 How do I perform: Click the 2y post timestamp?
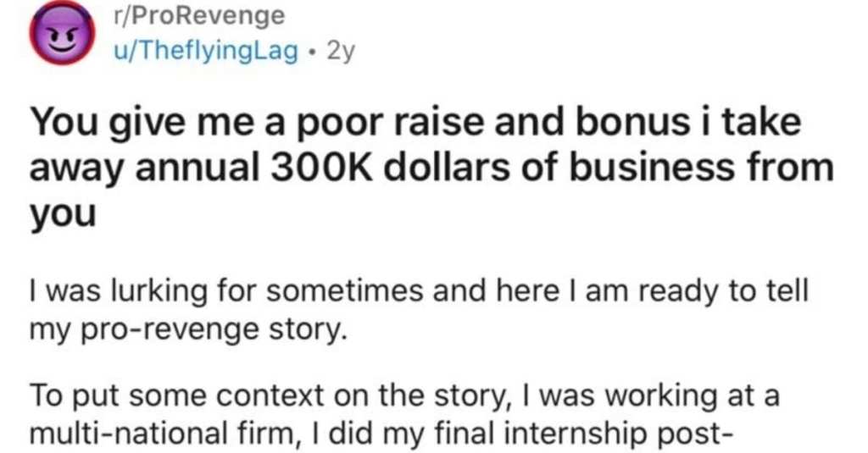pos(341,52)
